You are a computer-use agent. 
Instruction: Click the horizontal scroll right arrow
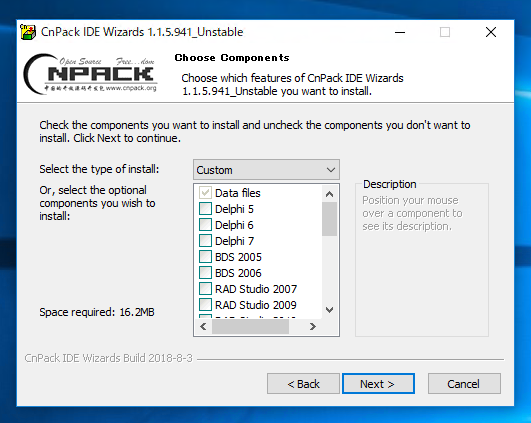tap(313, 326)
